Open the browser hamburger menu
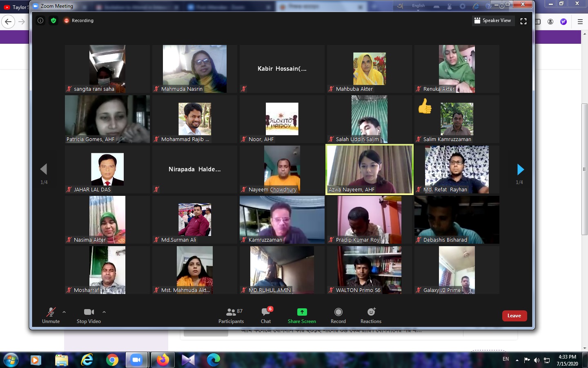This screenshot has width=588, height=368. (x=580, y=22)
